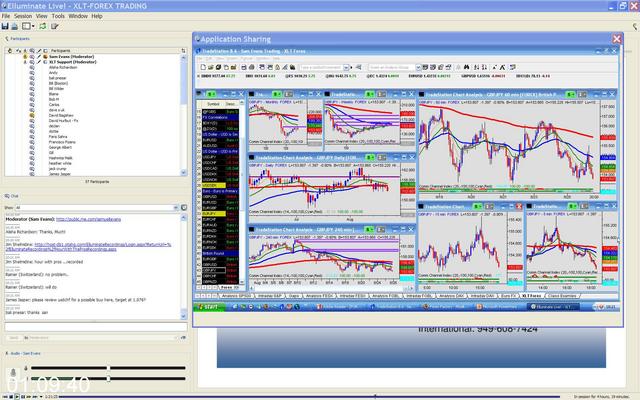Image resolution: width=640 pixels, height=400 pixels.
Task: Adjust the microphone volume slider
Action: [108, 368]
